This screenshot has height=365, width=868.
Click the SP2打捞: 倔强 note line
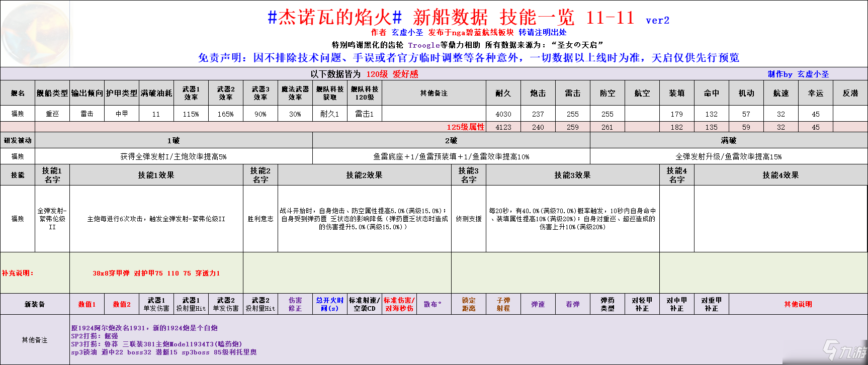95,336
